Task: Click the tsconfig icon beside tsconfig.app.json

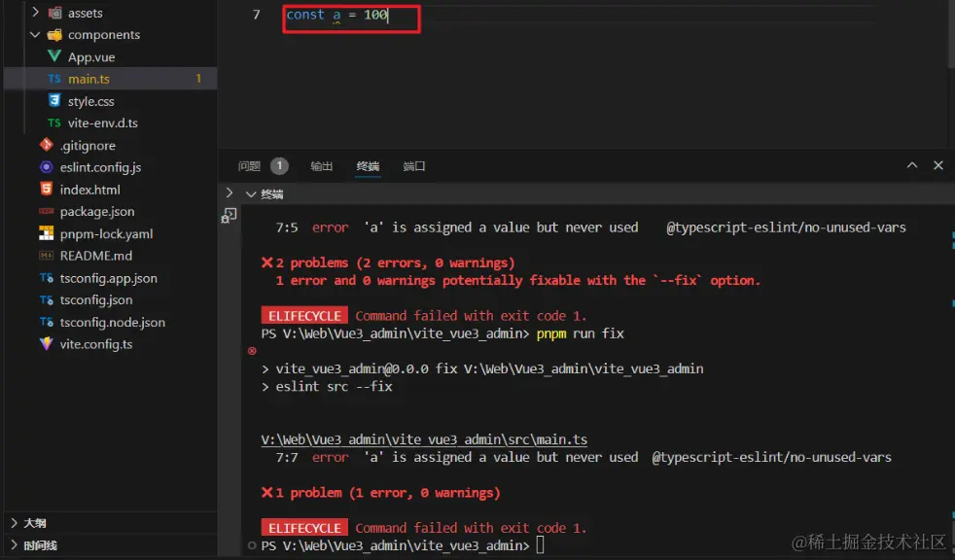Action: (x=47, y=277)
